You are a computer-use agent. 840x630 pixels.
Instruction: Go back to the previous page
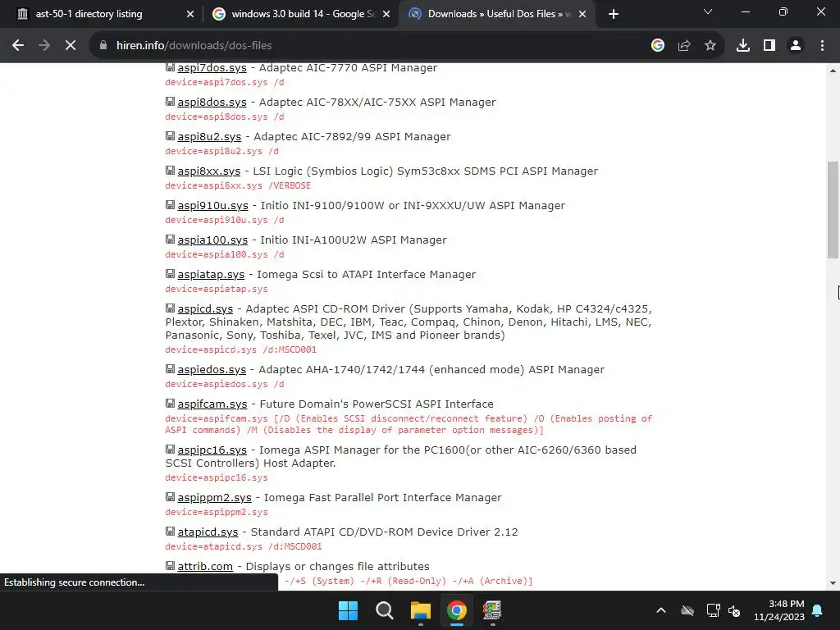18,46
